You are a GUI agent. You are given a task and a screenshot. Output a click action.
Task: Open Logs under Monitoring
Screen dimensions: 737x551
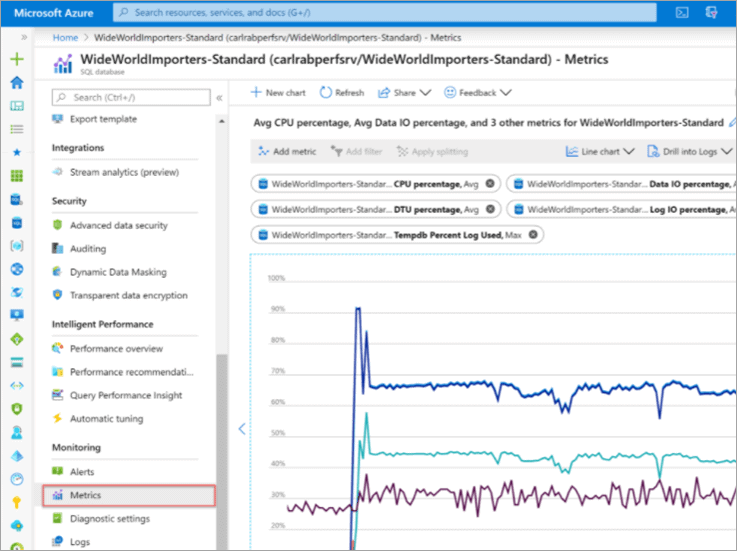point(79,542)
